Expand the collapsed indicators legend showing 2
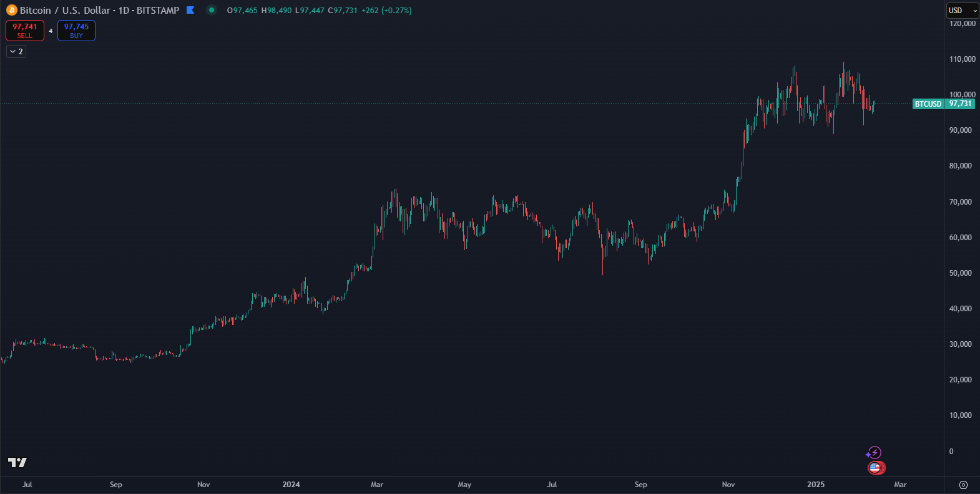Viewport: 980px width, 494px height. (16, 52)
